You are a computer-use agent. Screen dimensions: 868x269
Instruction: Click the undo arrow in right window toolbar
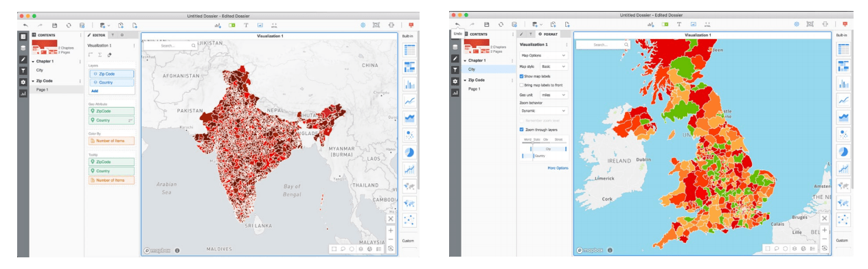457,25
